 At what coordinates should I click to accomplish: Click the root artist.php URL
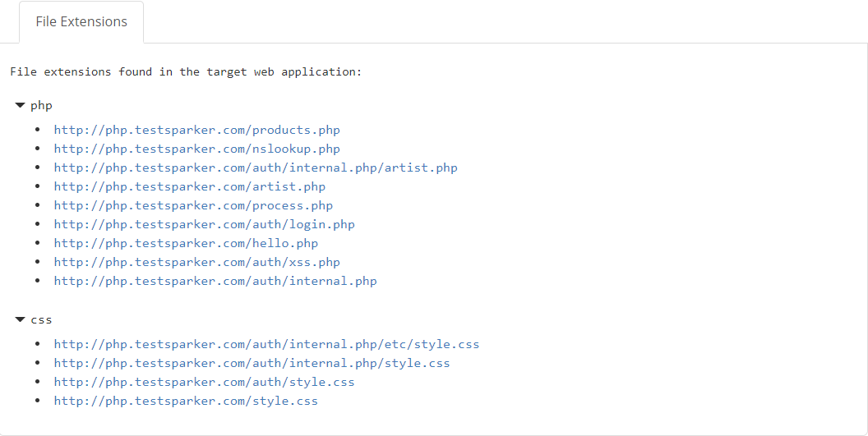pos(189,186)
